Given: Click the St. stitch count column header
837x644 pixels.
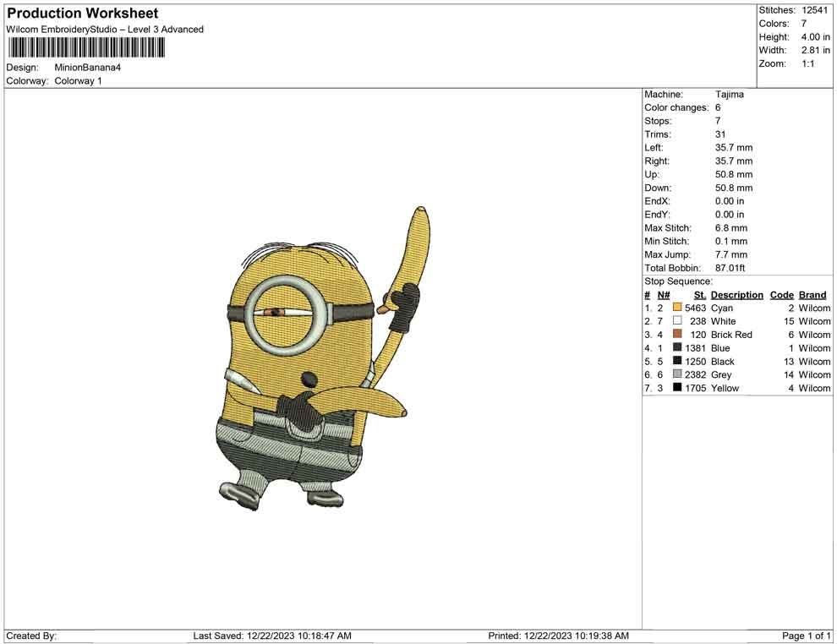Looking at the screenshot, I should point(699,295).
